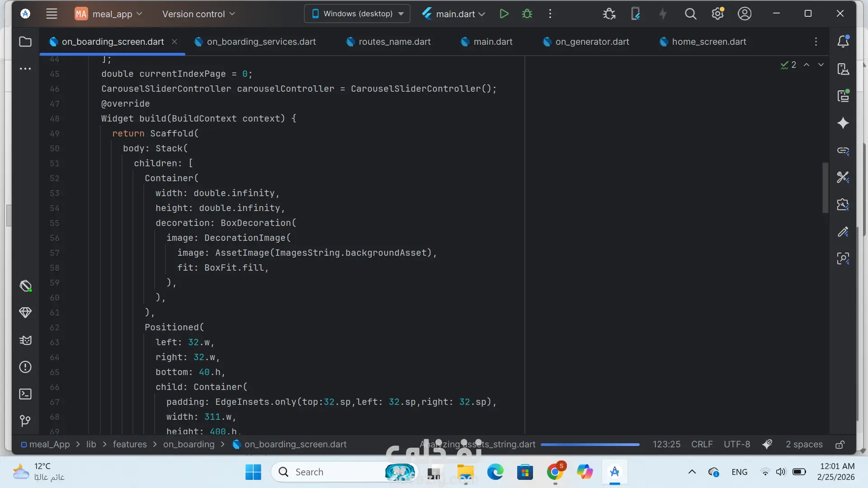Open the Notifications bell panel
This screenshot has width=868, height=488.
843,42
